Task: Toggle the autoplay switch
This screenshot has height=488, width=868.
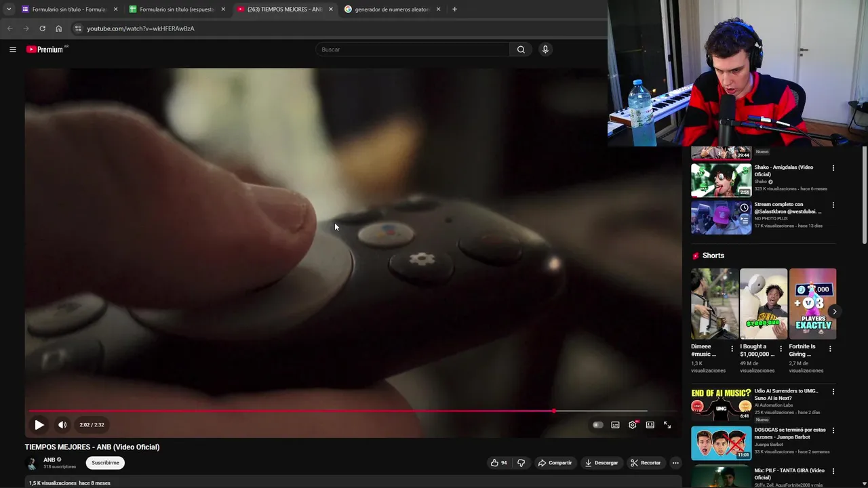Action: point(597,425)
